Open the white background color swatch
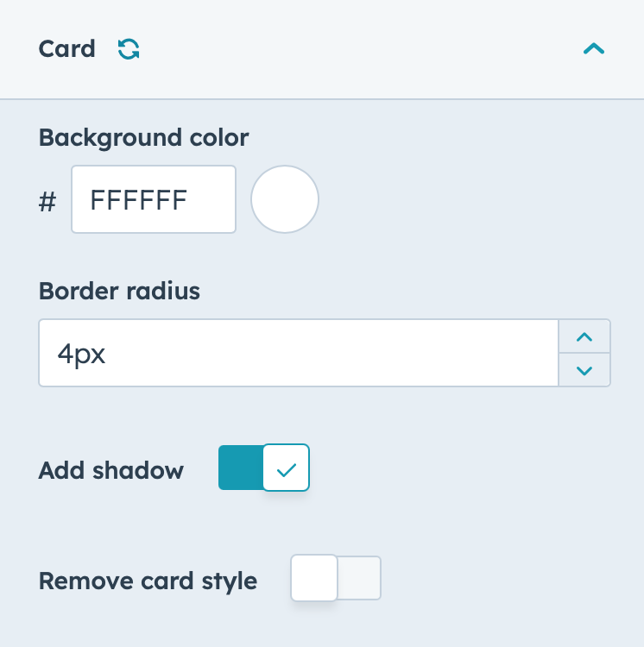 (x=285, y=199)
